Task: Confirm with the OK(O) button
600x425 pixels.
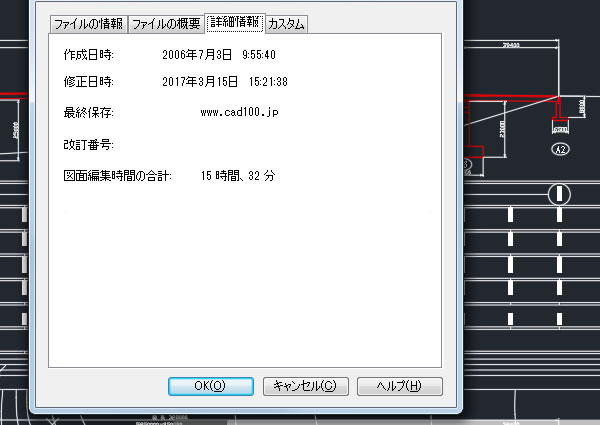Action: pos(210,386)
